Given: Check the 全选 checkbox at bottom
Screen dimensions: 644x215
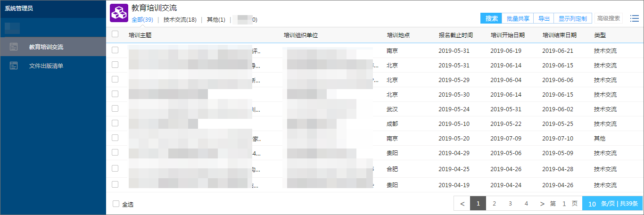Looking at the screenshot, I should click(116, 204).
